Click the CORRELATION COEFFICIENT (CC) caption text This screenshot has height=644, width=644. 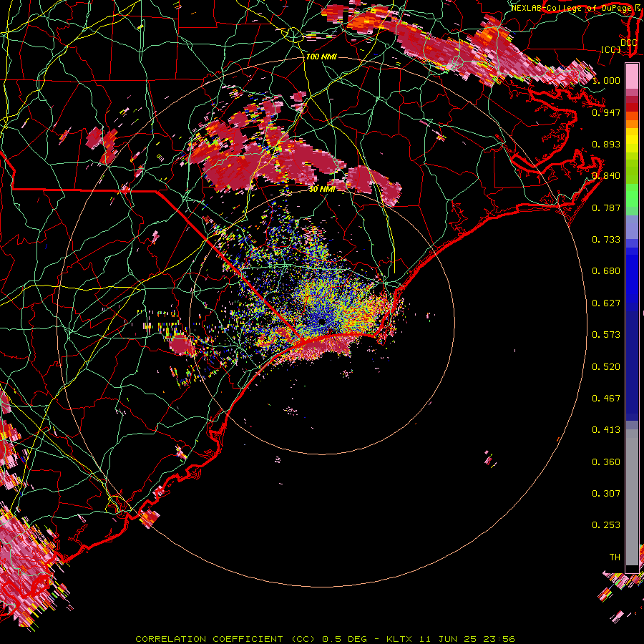click(x=225, y=639)
